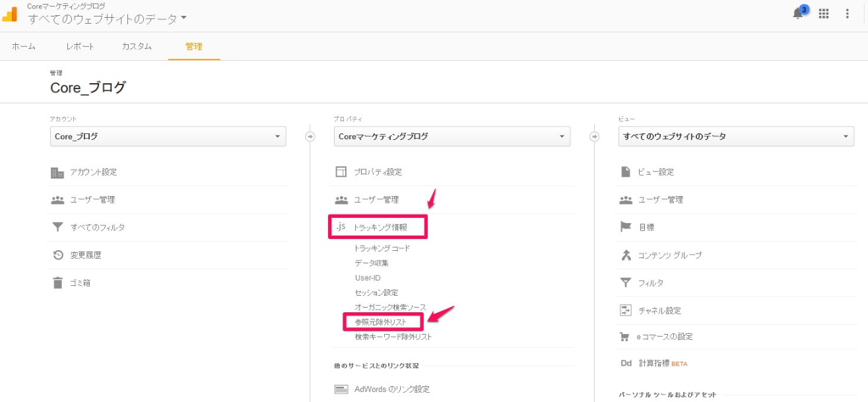Open 変更履歴 link
The height and width of the screenshot is (402, 868).
[x=86, y=255]
